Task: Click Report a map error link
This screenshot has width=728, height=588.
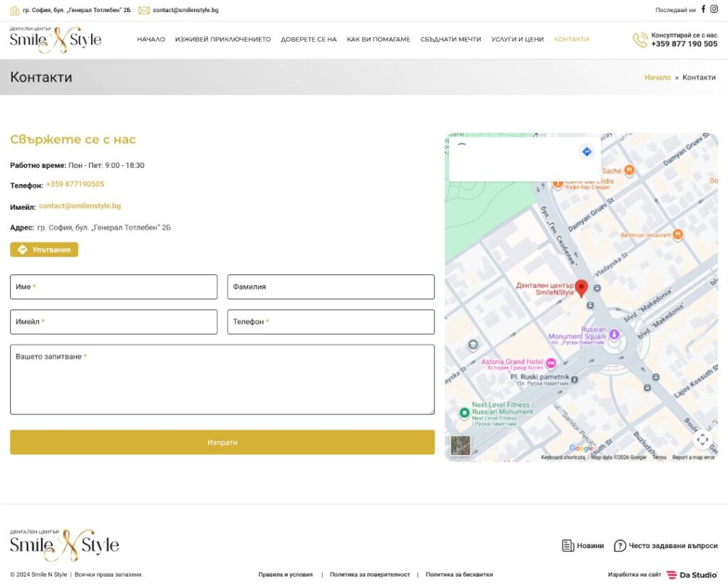Action: pos(693,457)
